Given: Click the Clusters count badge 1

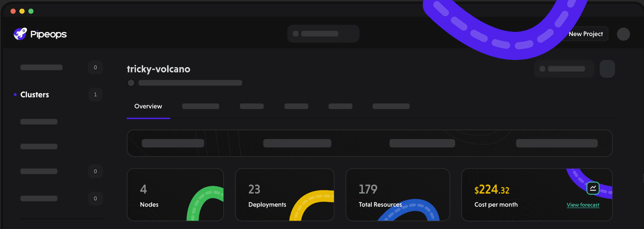Looking at the screenshot, I should [95, 94].
